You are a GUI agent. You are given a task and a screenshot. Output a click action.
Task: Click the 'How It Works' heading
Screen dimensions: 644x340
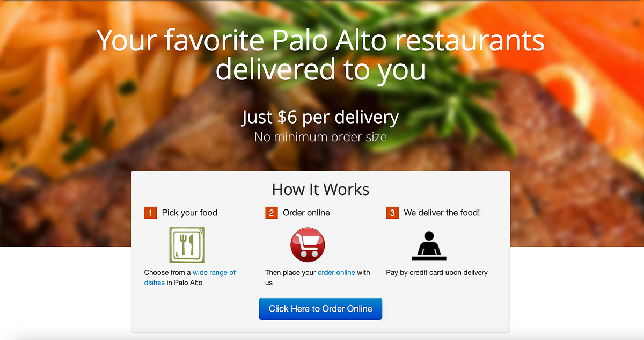(x=320, y=190)
